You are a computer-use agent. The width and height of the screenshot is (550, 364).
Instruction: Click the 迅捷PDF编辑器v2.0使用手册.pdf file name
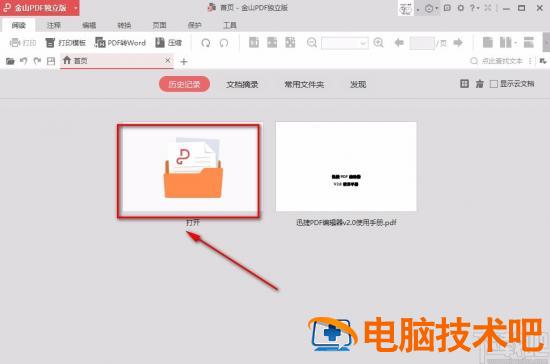tap(346, 222)
